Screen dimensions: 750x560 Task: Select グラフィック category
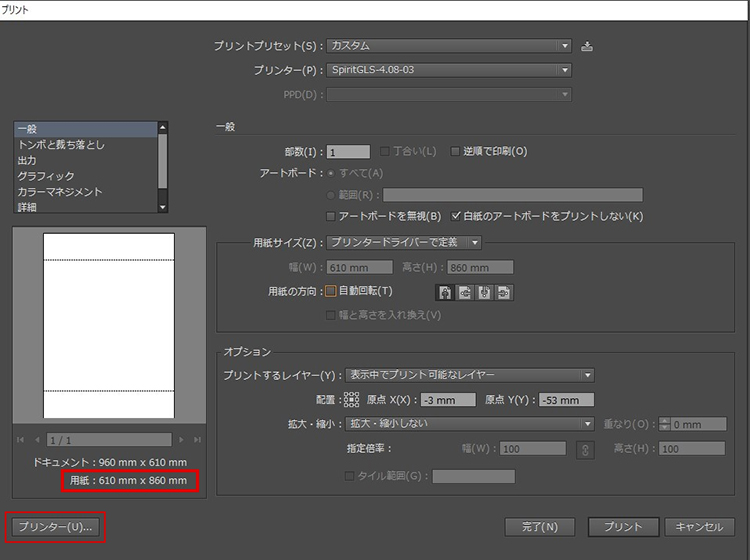click(86, 176)
